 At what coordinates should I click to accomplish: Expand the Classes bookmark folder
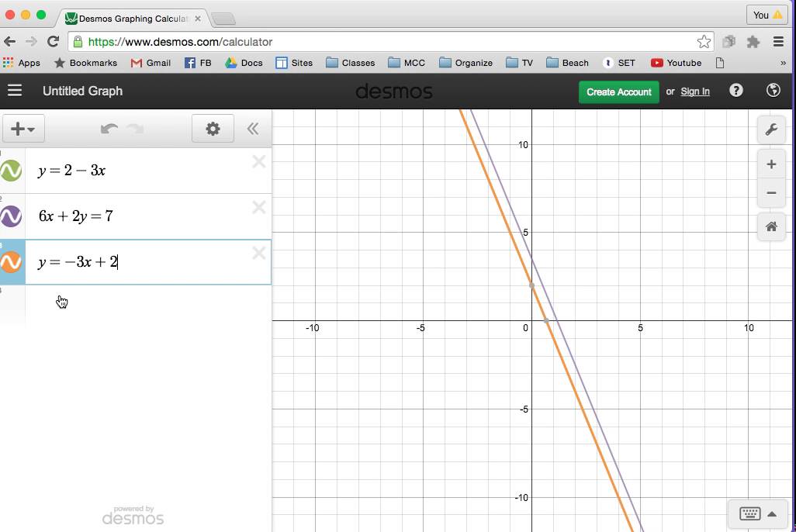[x=350, y=63]
